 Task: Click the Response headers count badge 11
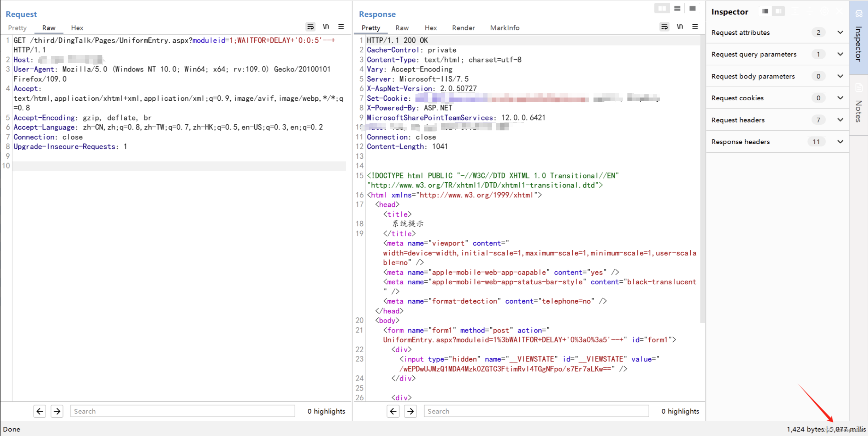click(x=816, y=141)
